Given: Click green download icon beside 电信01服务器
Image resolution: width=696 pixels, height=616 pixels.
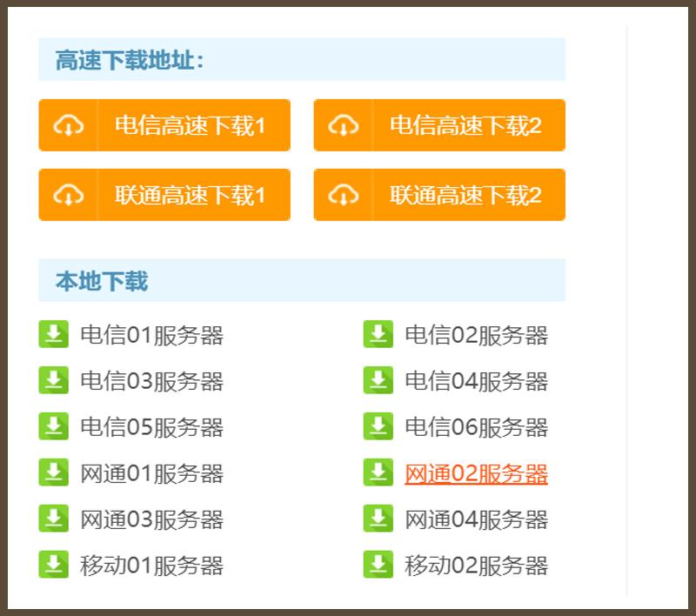Looking at the screenshot, I should point(54,334).
